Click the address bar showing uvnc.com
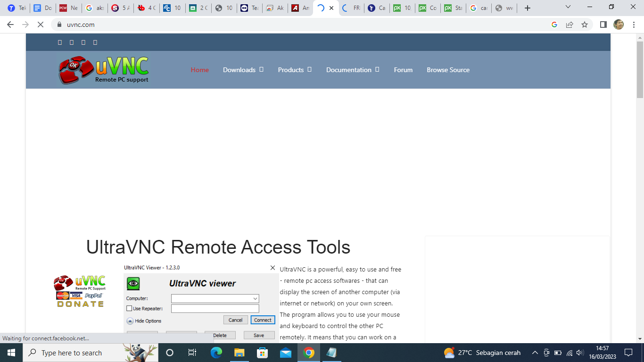644x362 pixels. tap(283, 25)
